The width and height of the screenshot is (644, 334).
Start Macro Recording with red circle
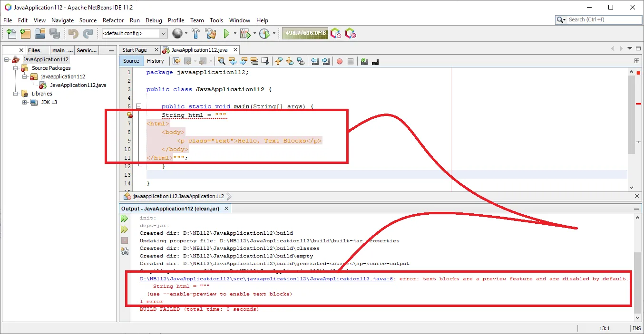point(340,61)
